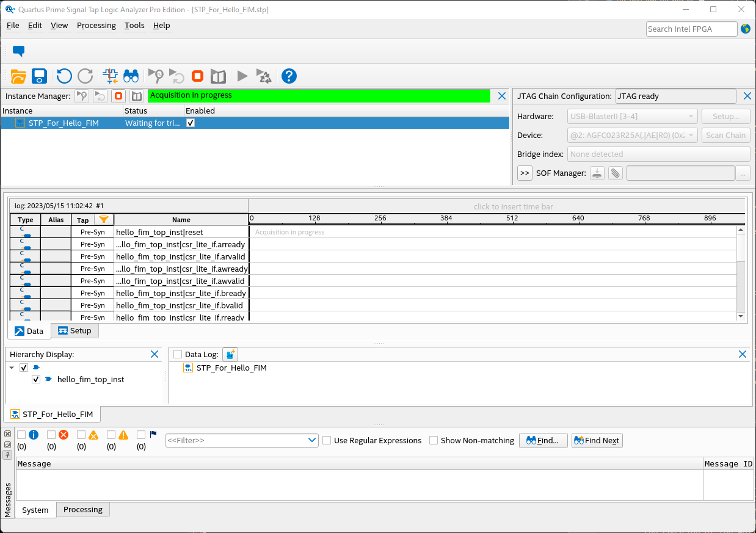Image resolution: width=756 pixels, height=533 pixels.
Task: Click the orange Stop Analysis toolbar icon
Action: pyautogui.click(x=197, y=76)
